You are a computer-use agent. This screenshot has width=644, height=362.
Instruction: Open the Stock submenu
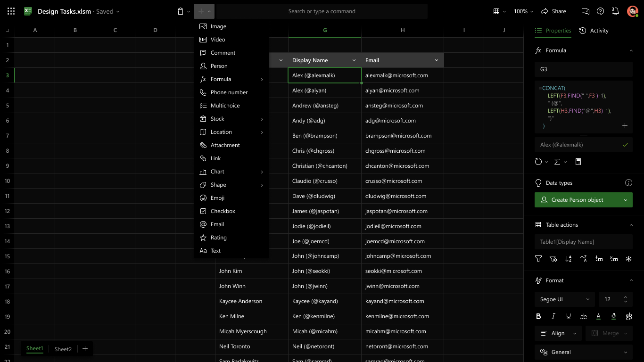(x=231, y=119)
